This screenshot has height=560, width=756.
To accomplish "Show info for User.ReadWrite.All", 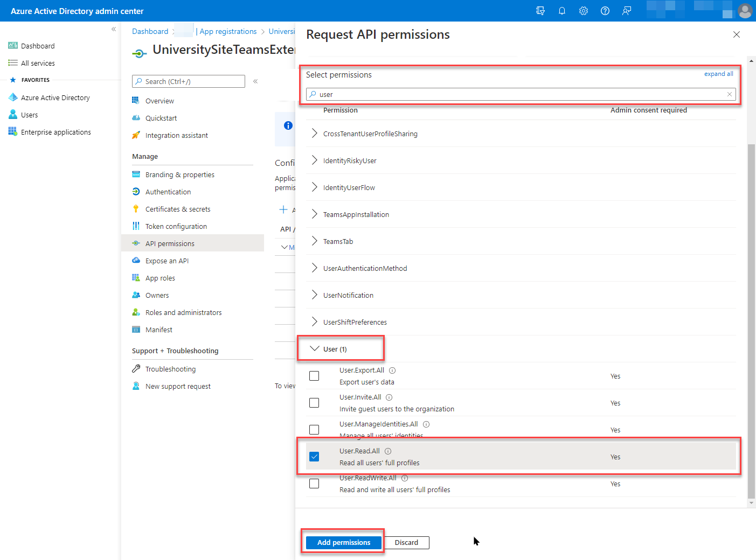I will [x=405, y=478].
